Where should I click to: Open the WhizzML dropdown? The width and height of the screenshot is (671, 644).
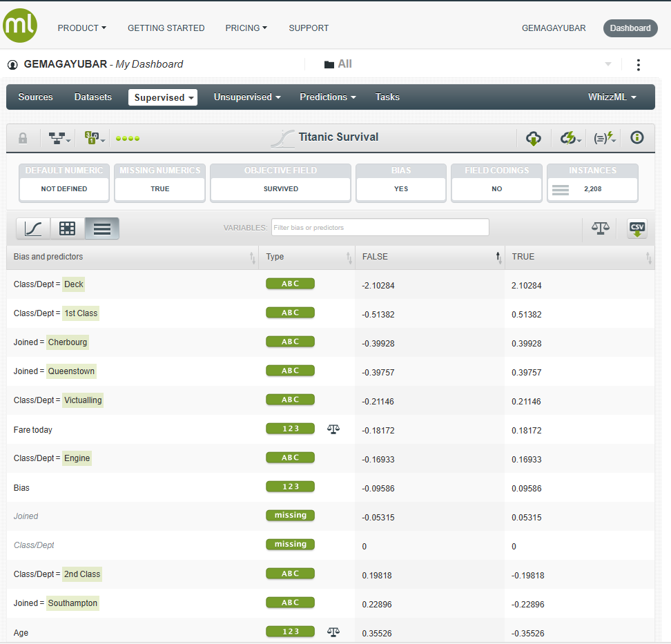coord(612,97)
